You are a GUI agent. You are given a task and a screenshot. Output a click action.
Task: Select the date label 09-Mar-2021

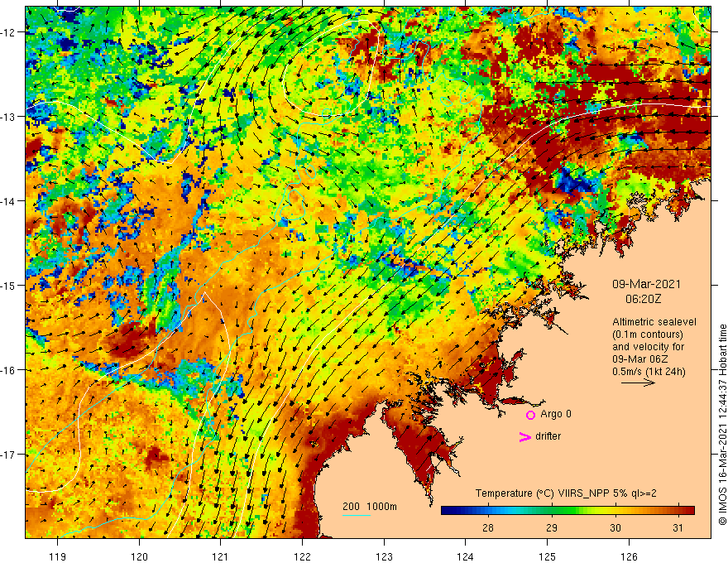coord(646,284)
